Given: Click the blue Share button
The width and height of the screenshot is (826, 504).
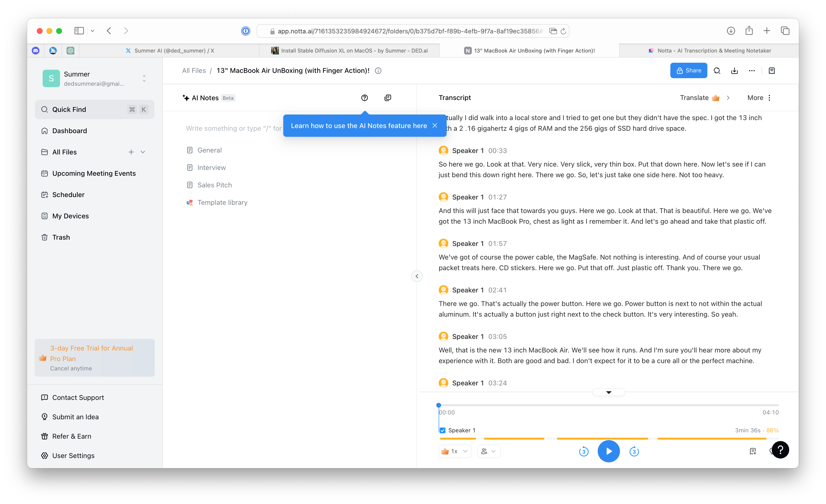Looking at the screenshot, I should [688, 71].
